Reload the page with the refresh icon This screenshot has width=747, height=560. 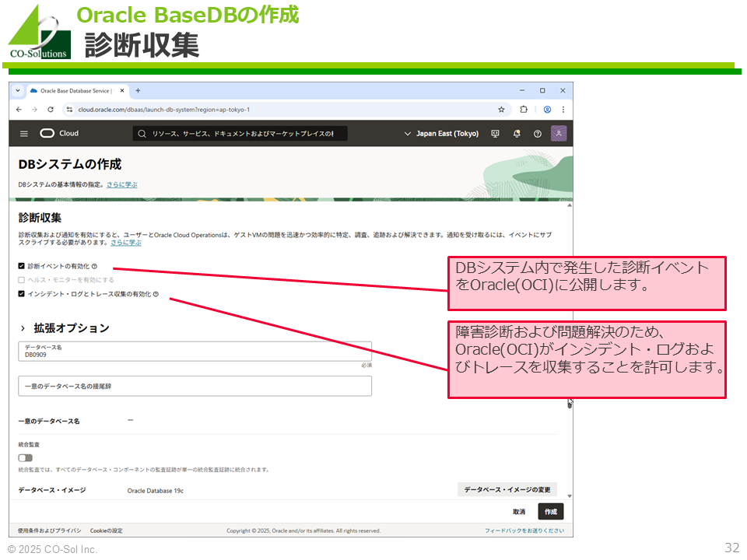51,110
